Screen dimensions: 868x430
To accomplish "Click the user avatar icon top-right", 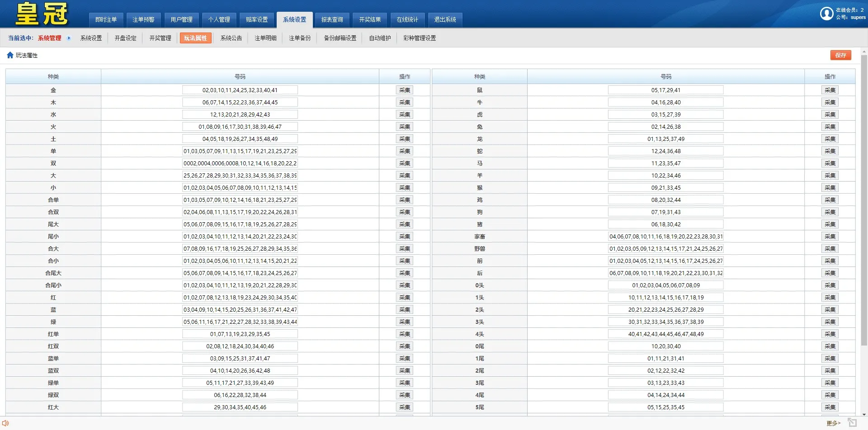I will pos(826,14).
